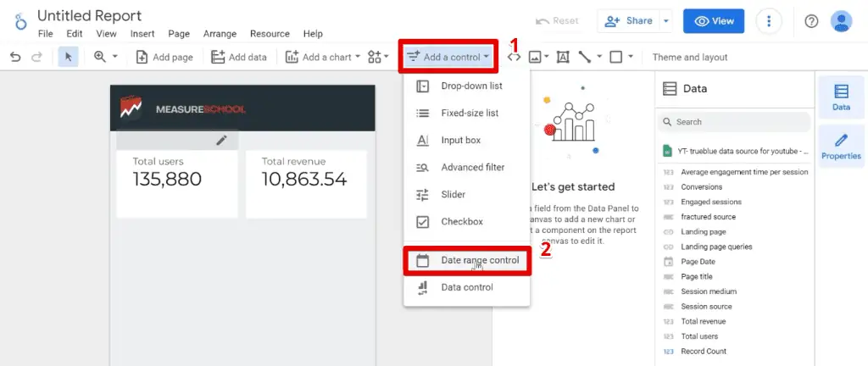Click the pencil edit icon on scorecard
Screen dimensions: 868x366
pos(221,140)
